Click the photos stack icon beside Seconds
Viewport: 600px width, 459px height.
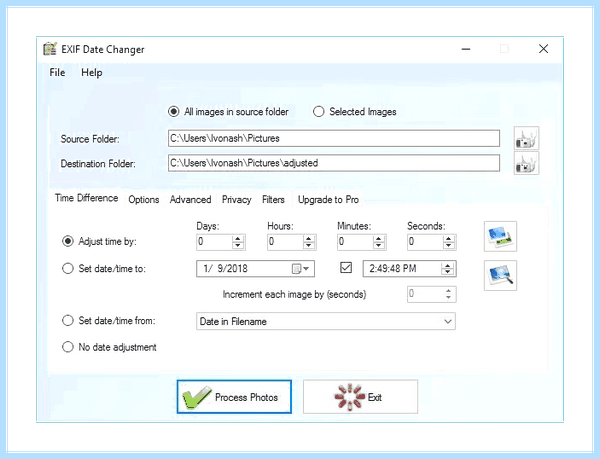click(x=500, y=236)
